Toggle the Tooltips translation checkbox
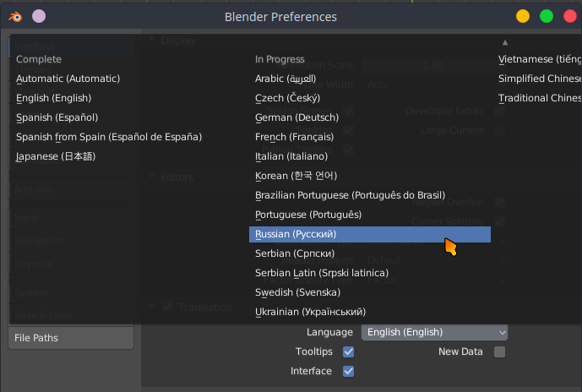 349,351
